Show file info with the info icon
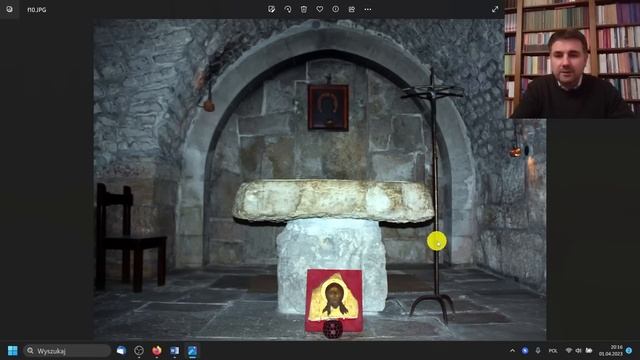 336,9
